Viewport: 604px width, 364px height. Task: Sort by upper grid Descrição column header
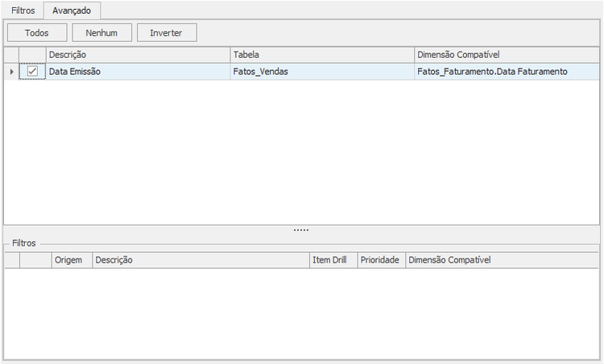pyautogui.click(x=138, y=55)
